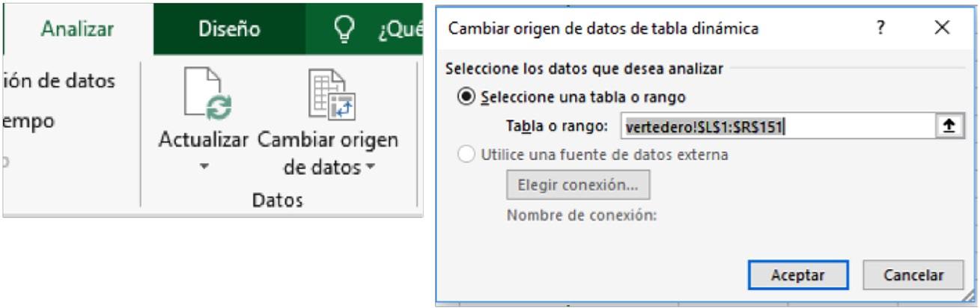
Task: Open the dropdown arrow under Actualizar
Action: (204, 167)
